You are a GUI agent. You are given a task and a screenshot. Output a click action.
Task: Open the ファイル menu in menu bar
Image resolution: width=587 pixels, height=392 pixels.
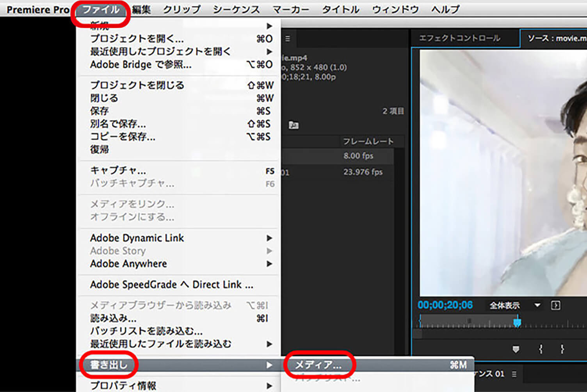[101, 9]
